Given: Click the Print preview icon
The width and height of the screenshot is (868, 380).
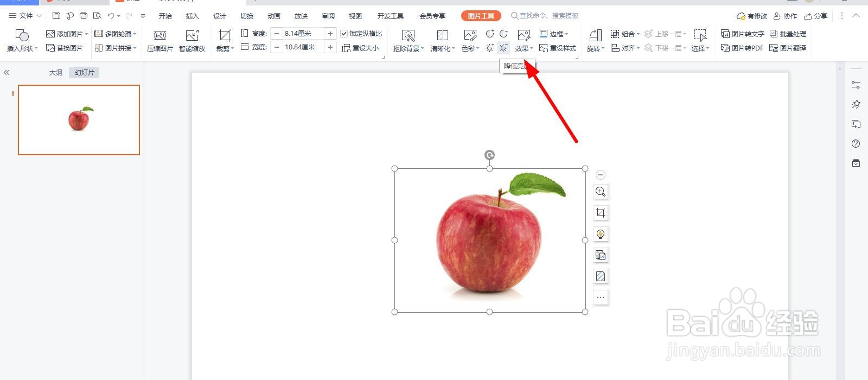Looking at the screenshot, I should [x=97, y=16].
